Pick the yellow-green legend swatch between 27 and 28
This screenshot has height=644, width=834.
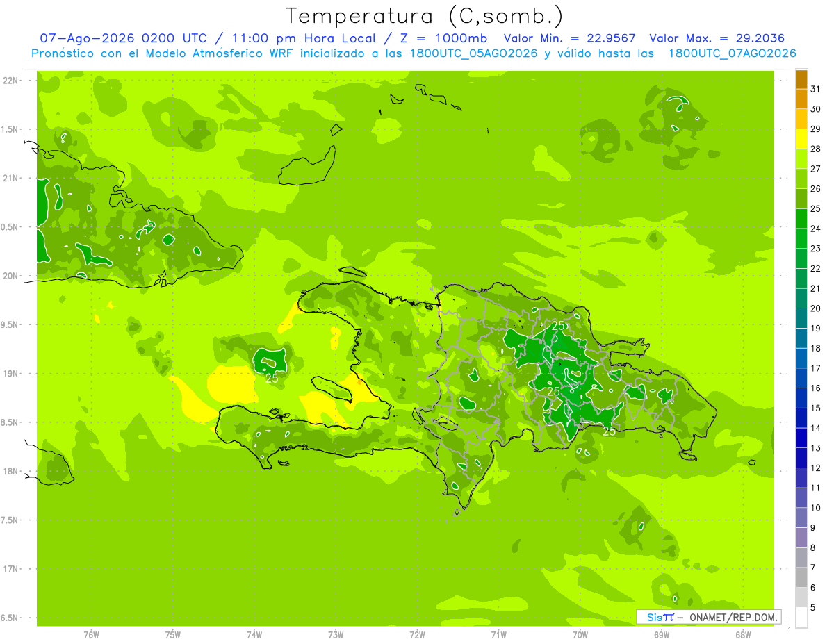pyautogui.click(x=801, y=159)
